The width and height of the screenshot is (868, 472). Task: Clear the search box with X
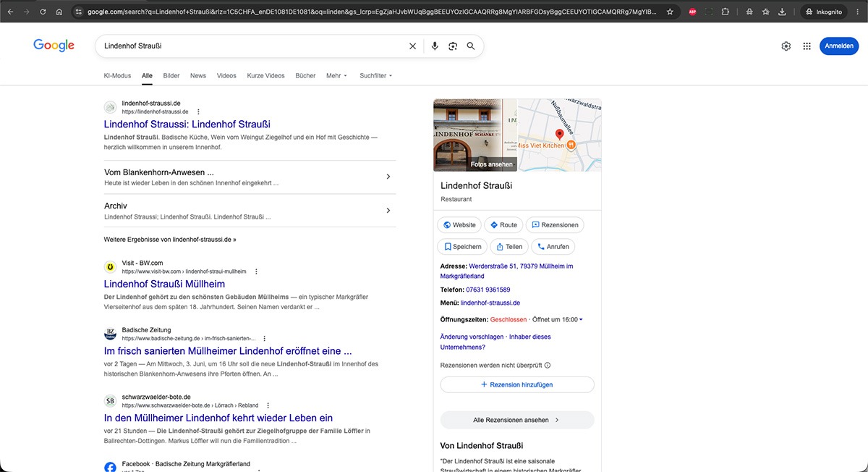[413, 46]
